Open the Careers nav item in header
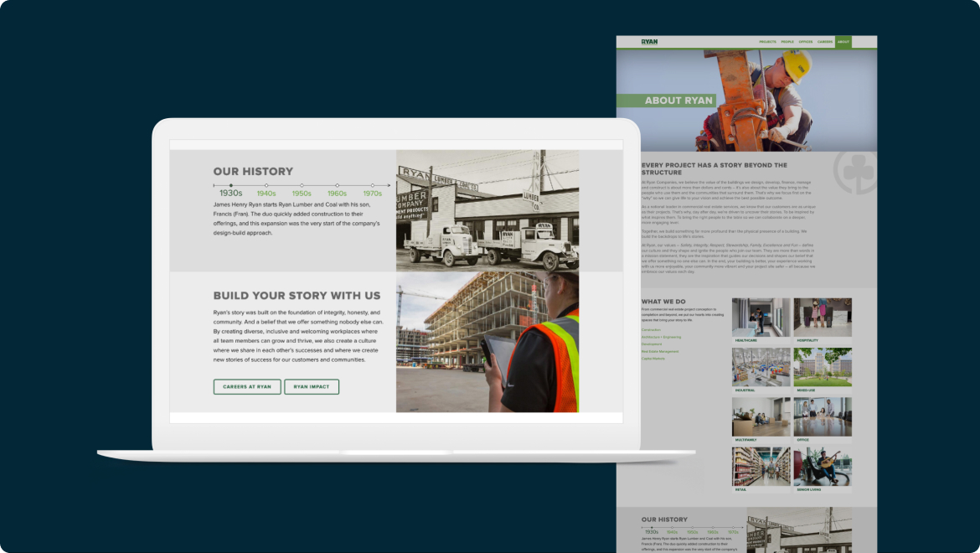This screenshot has height=553, width=980. [825, 42]
